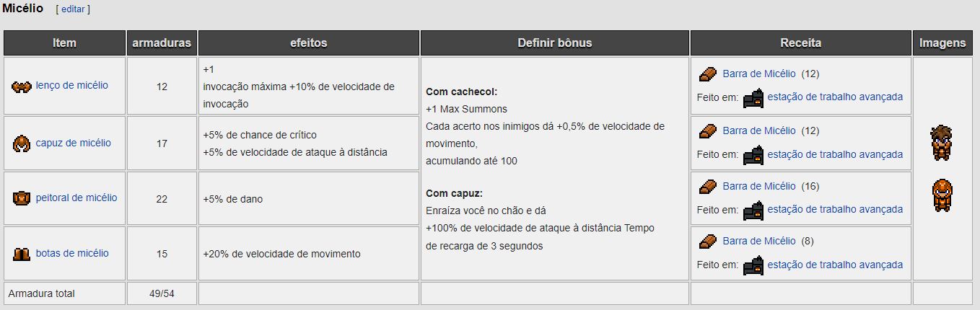The width and height of the screenshot is (980, 310).
Task: Open the lenço de micélio link
Action: click(71, 85)
